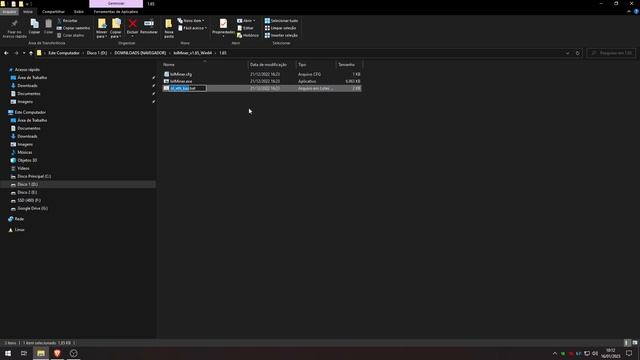Click Colar atalho in the ribbon
This screenshot has width=640, height=360.
(x=70, y=35)
